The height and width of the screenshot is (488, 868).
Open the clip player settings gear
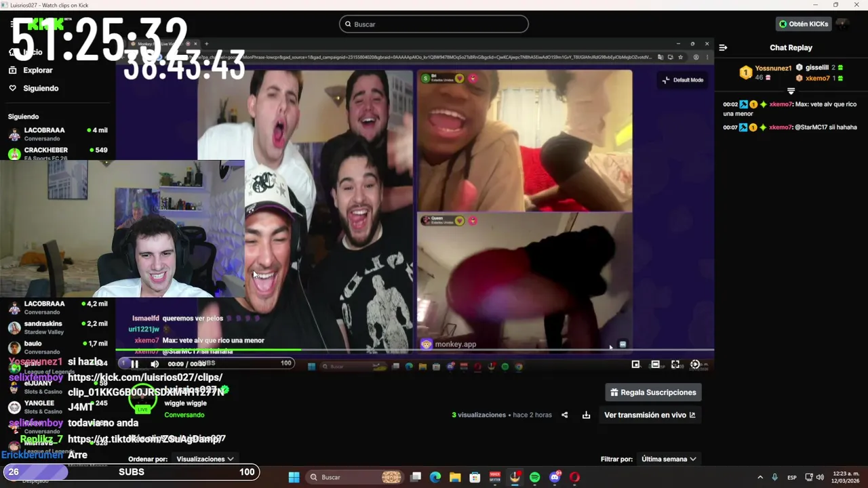click(x=695, y=364)
